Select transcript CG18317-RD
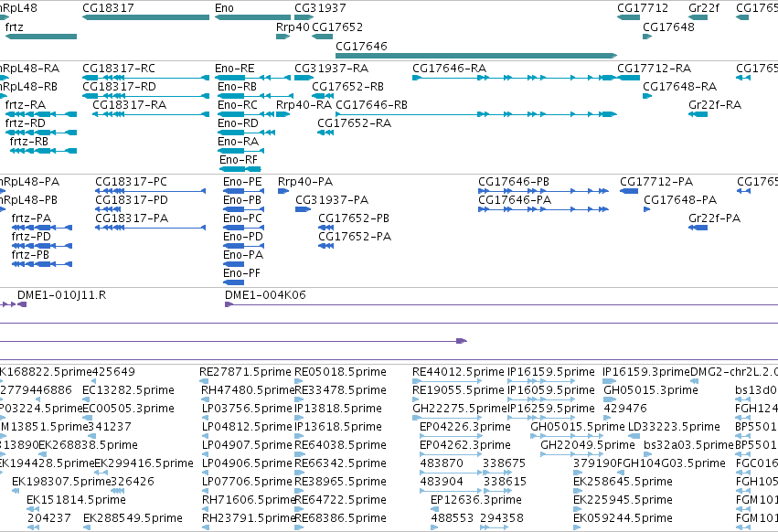 tap(146, 96)
